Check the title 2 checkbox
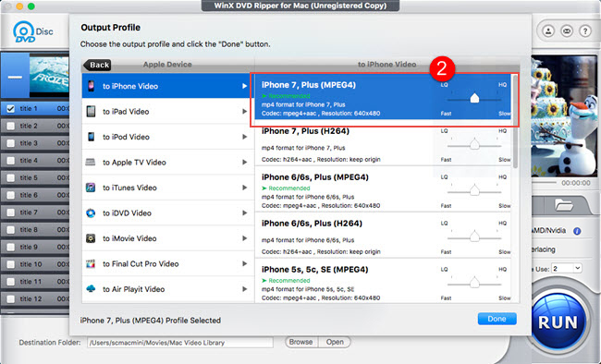Screen dimensions: 601x364 [11, 126]
